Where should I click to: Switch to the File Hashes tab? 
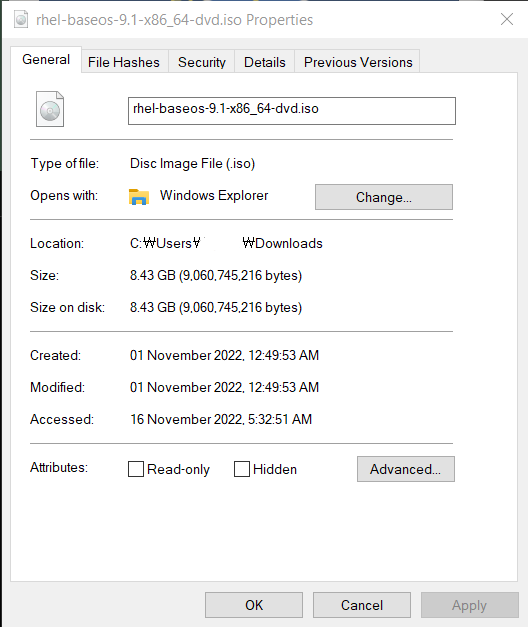click(x=124, y=62)
